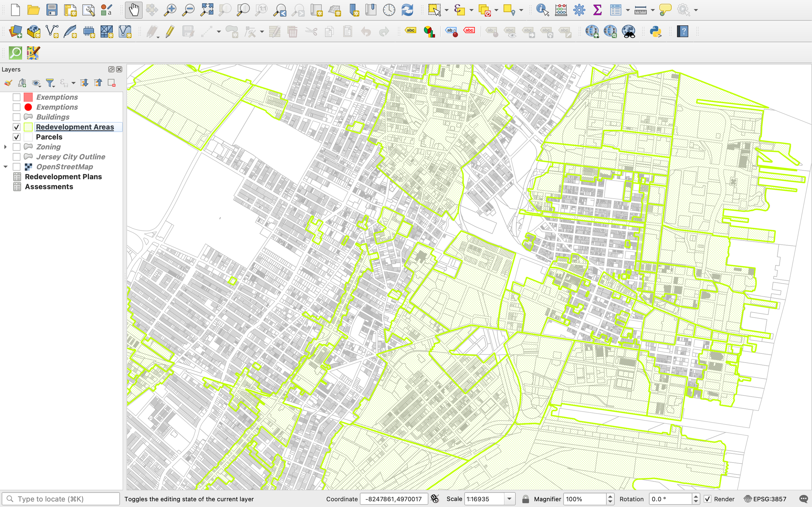Enable the Buildings layer checkbox
The height and width of the screenshot is (507, 812).
(17, 117)
